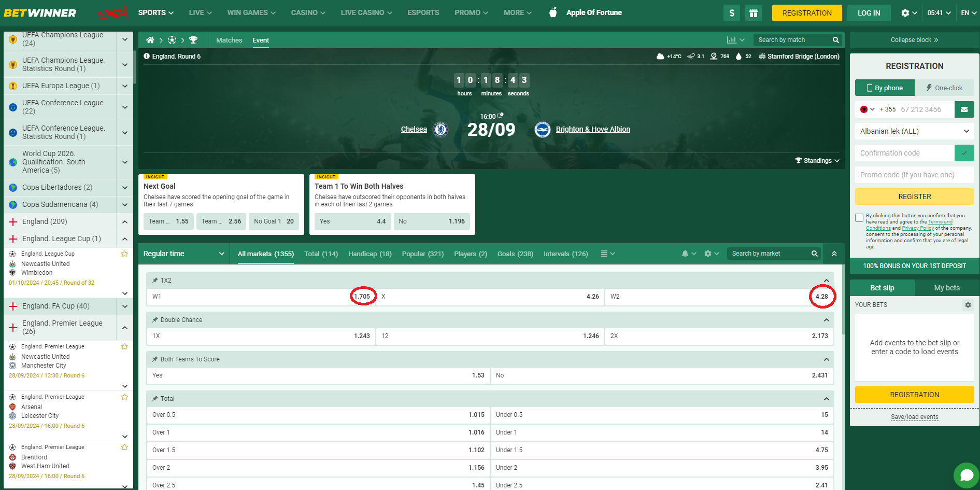The width and height of the screenshot is (980, 490).
Task: Click the trophy breadcrumb icon
Action: click(x=193, y=40)
